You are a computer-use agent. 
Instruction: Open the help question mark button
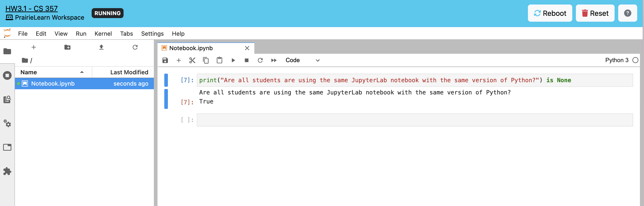click(627, 13)
